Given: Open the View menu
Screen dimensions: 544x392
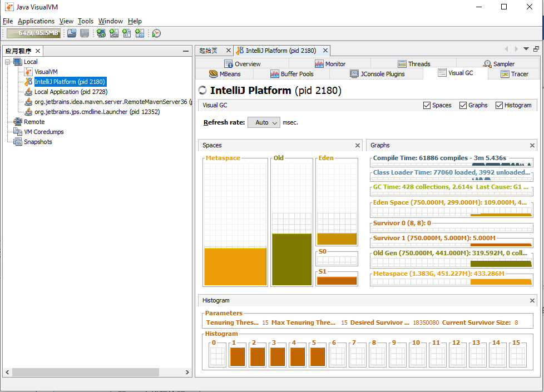Looking at the screenshot, I should (x=66, y=21).
